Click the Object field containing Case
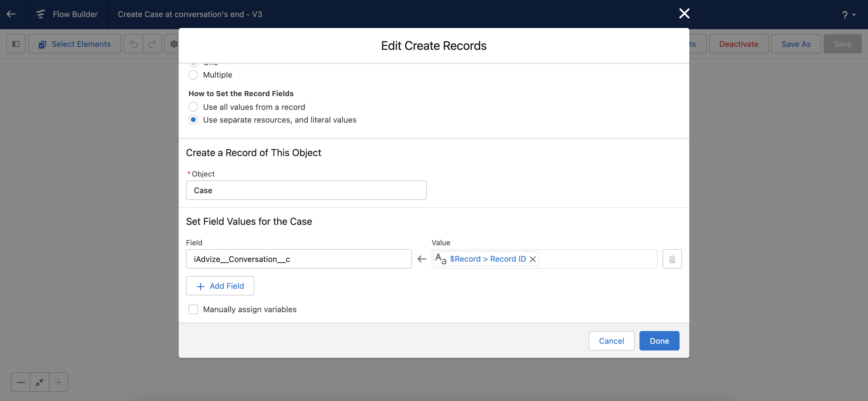Screen dimensions: 868x401 (306, 190)
